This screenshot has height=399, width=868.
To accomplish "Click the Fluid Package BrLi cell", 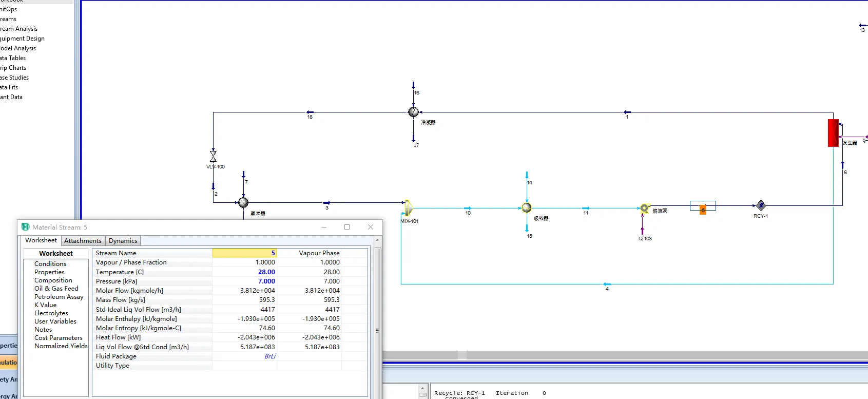I will [x=245, y=356].
